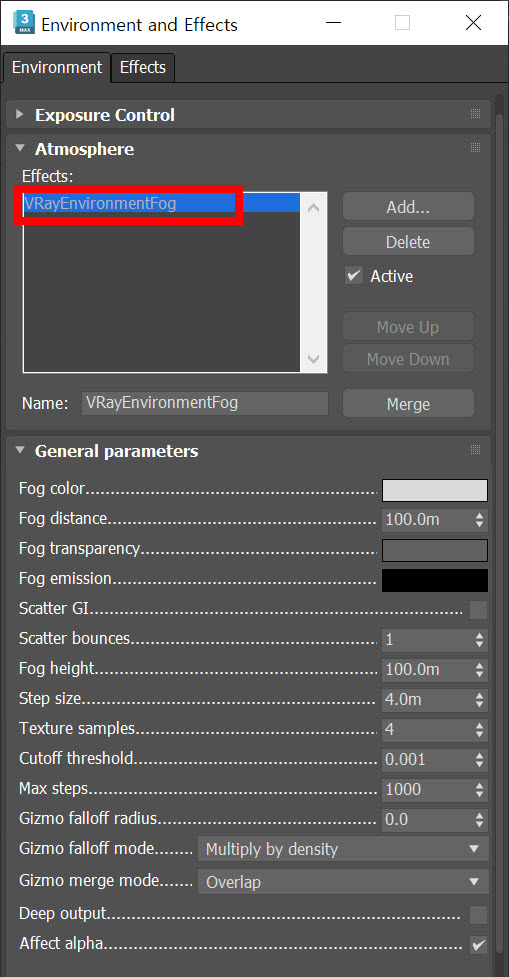Viewport: 509px width, 977px height.
Task: Click the Merge button
Action: [408, 404]
